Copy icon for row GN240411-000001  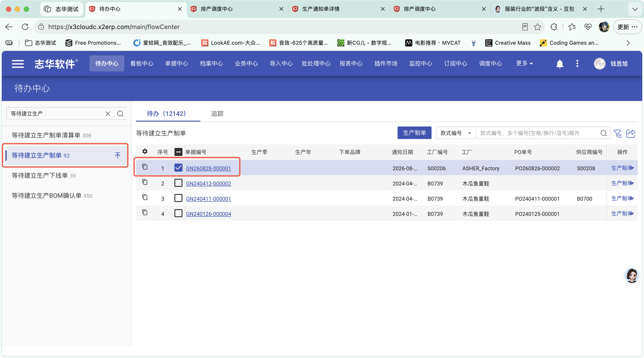pyautogui.click(x=145, y=197)
